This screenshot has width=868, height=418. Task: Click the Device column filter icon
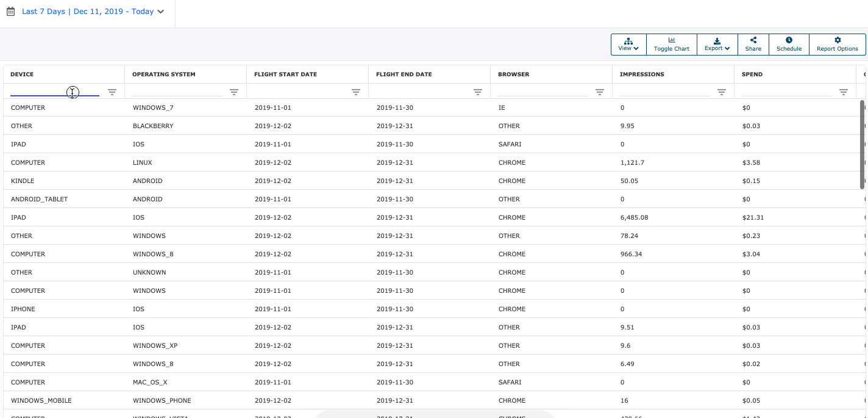pos(112,92)
